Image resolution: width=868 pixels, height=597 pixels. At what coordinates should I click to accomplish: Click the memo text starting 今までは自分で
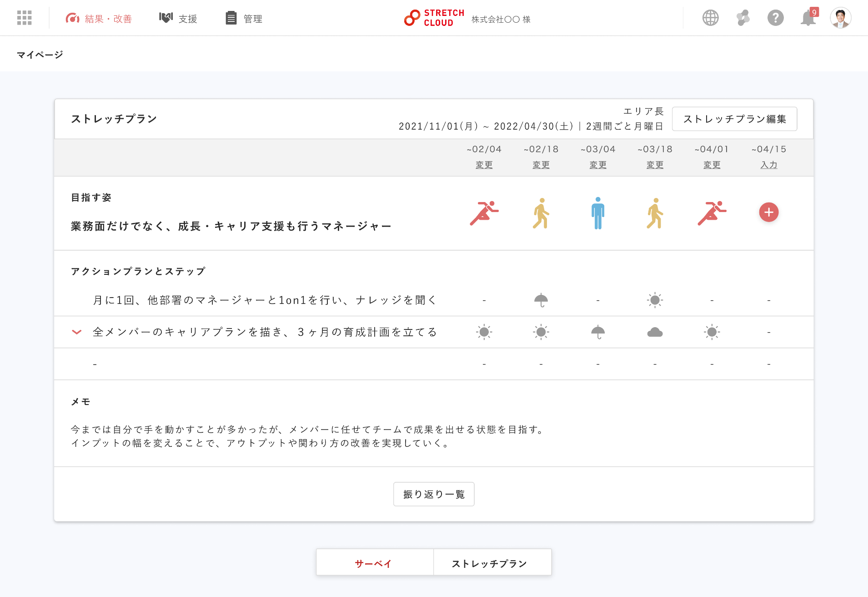pos(308,436)
